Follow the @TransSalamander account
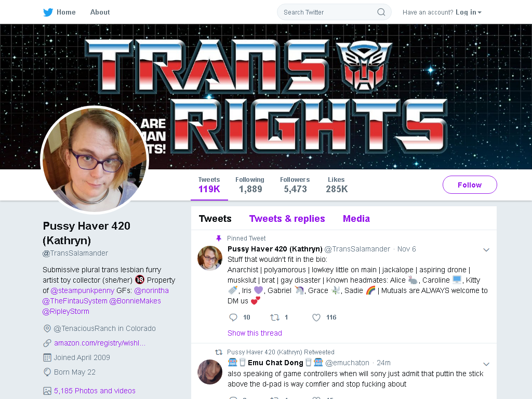Image resolution: width=532 pixels, height=399 pixels. point(470,185)
